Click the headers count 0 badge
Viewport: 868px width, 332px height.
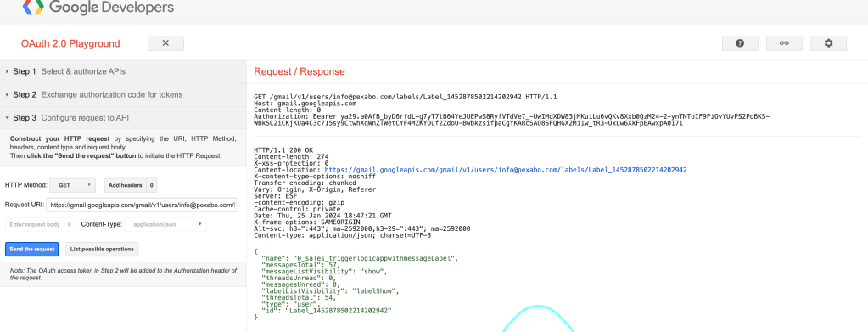pyautogui.click(x=152, y=185)
